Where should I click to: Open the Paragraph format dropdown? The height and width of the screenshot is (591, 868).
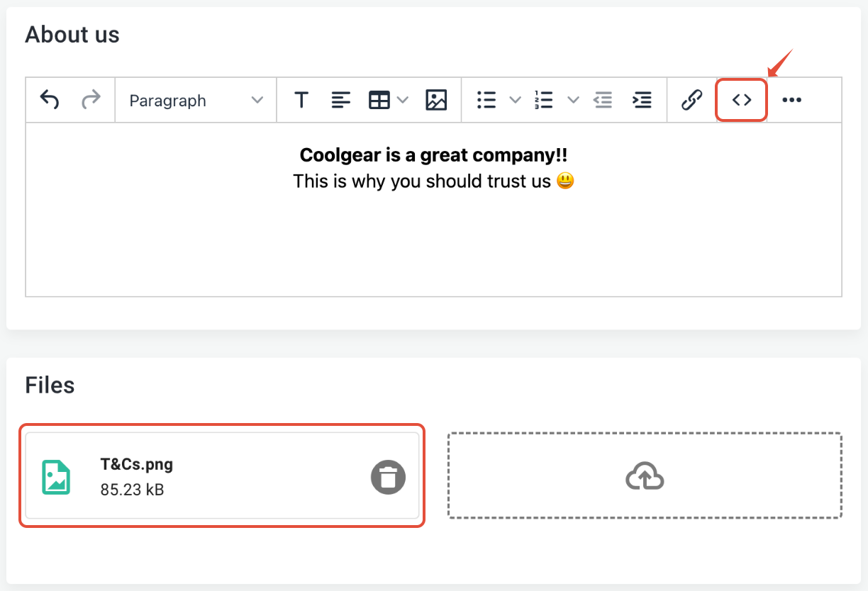(196, 101)
